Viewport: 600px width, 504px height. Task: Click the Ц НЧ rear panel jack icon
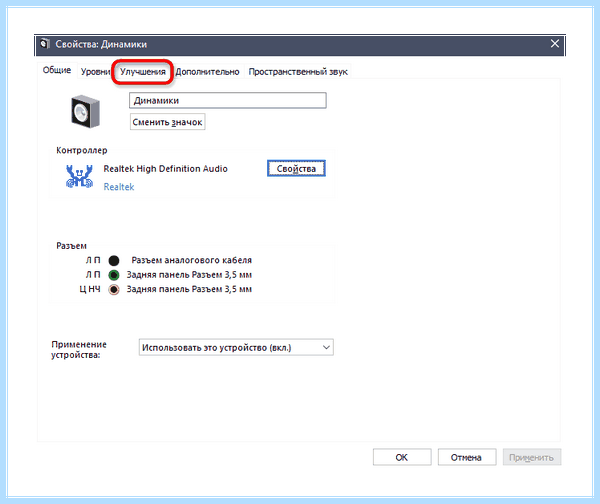(114, 290)
